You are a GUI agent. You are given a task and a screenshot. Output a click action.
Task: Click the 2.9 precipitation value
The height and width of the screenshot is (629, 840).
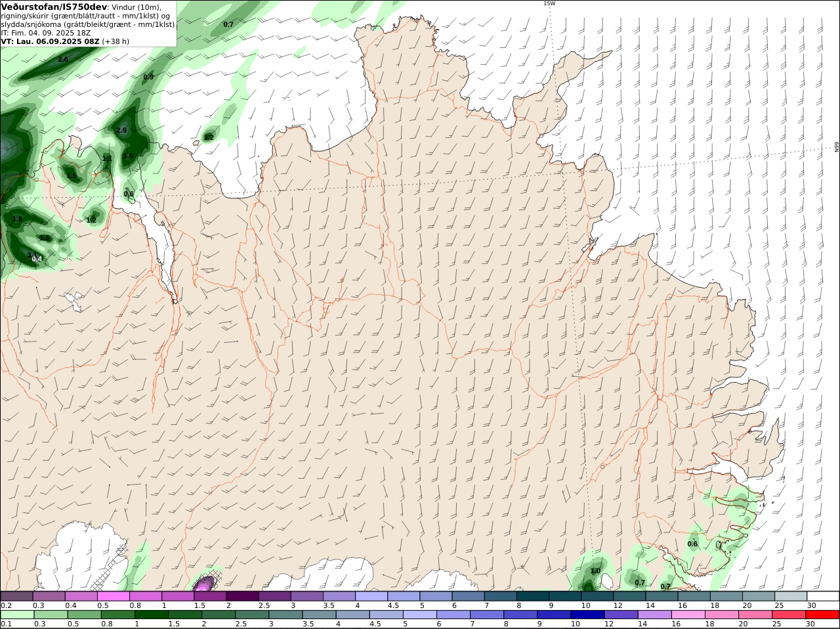[121, 131]
